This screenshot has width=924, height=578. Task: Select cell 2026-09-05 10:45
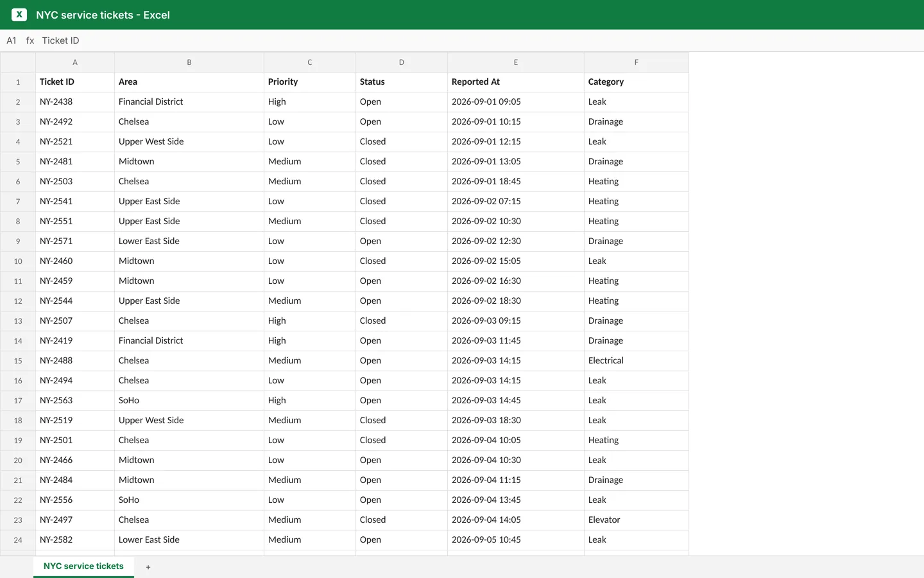pos(516,540)
